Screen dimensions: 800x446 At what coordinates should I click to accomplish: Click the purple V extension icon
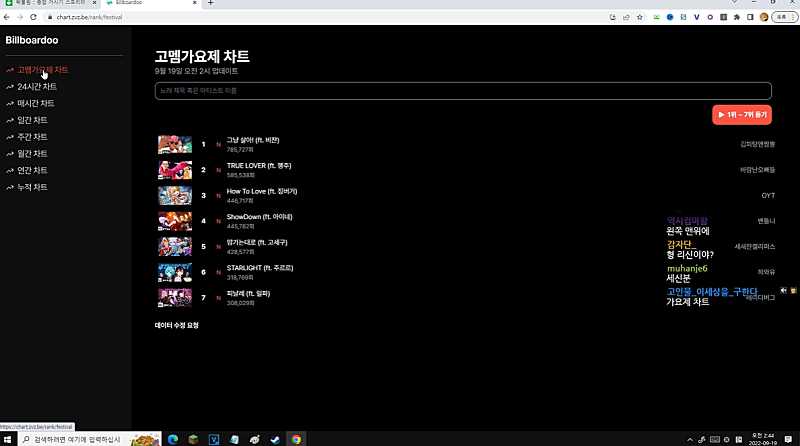click(x=696, y=17)
